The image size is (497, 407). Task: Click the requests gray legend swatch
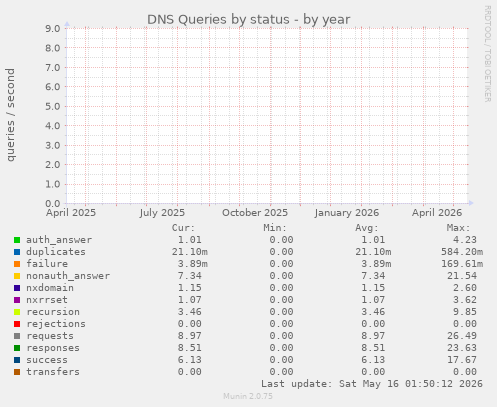(x=17, y=336)
